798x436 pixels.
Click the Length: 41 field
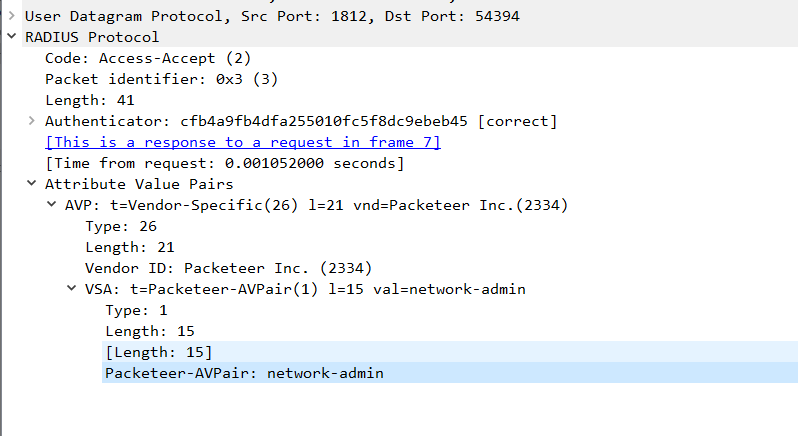point(90,100)
